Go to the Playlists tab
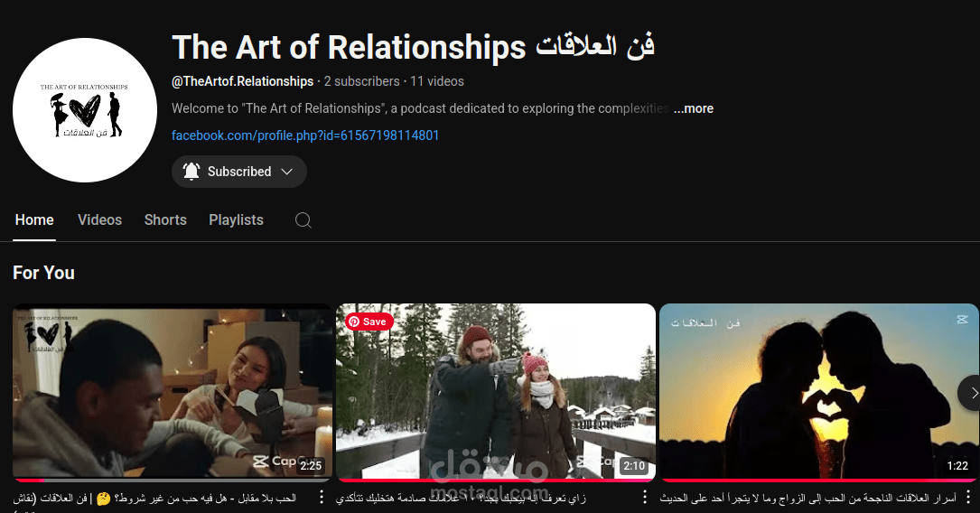The width and height of the screenshot is (980, 513). [x=237, y=220]
